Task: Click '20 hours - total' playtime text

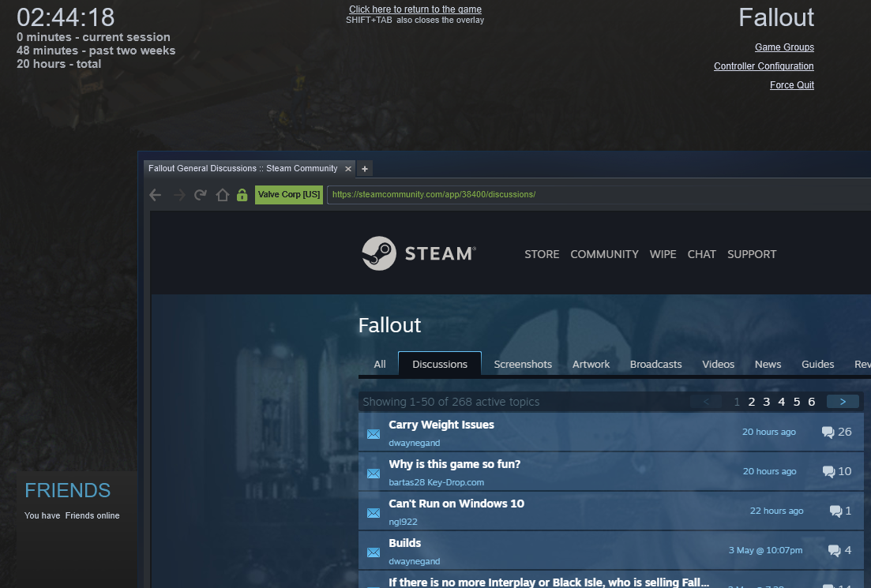Action: [x=59, y=64]
